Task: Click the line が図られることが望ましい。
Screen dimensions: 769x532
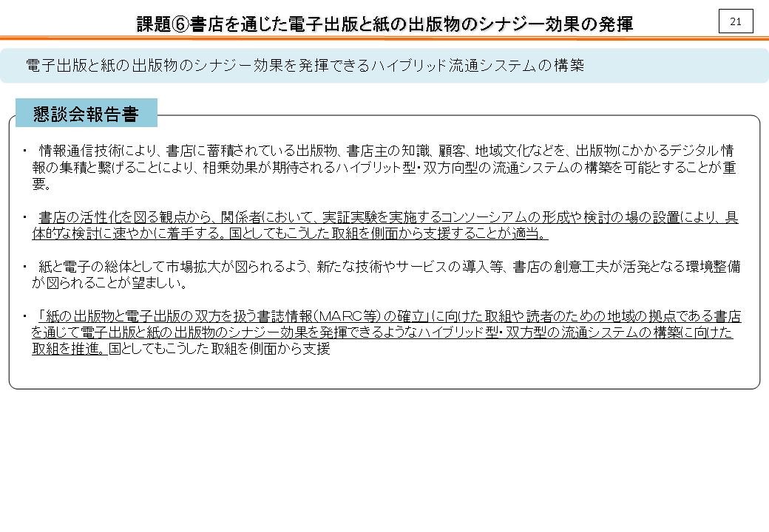Action: coord(109,283)
